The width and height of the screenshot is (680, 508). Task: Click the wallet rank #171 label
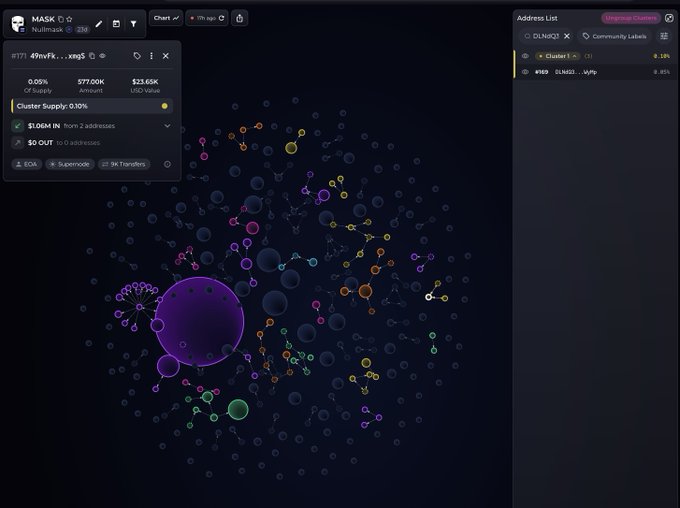(x=19, y=56)
